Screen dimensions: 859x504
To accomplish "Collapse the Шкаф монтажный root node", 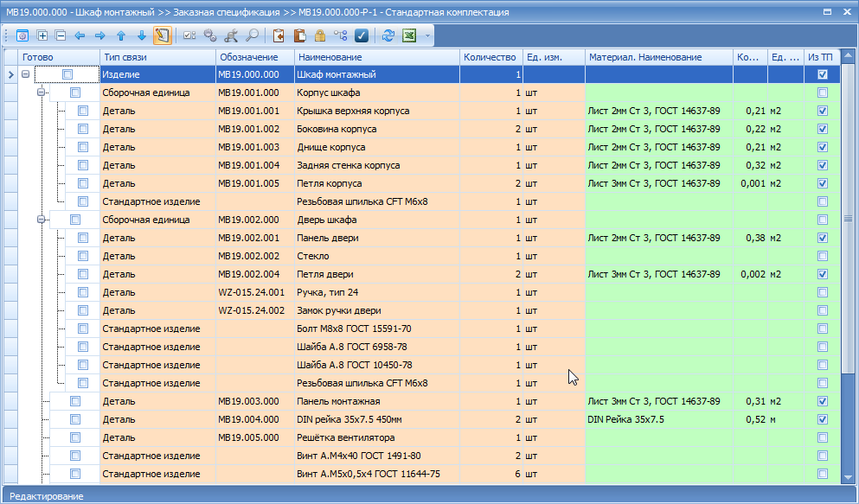I will [x=25, y=73].
